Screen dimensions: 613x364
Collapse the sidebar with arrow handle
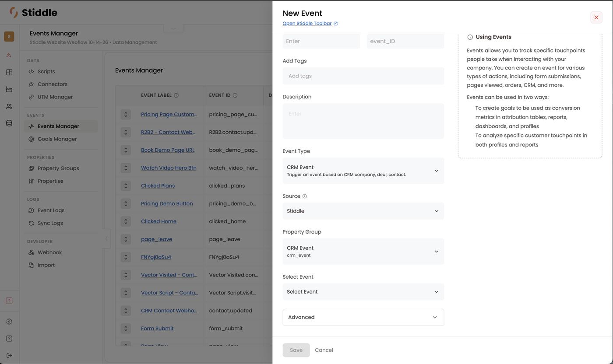tap(106, 239)
